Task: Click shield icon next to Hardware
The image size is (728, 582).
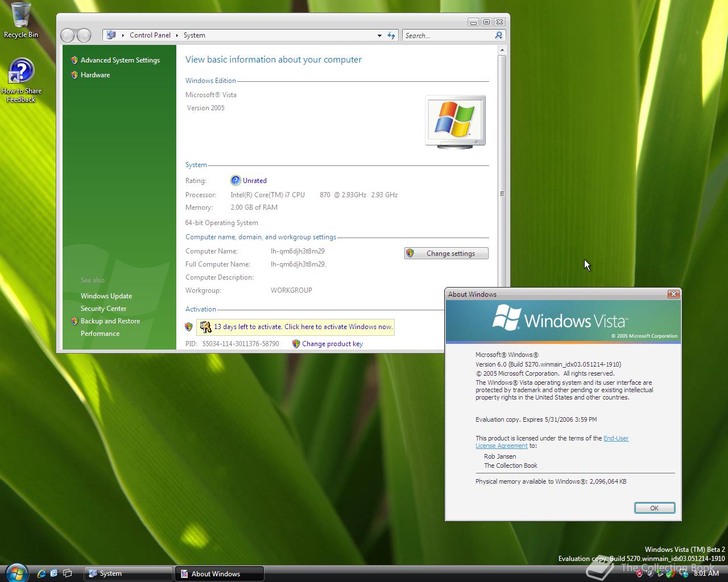Action: pyautogui.click(x=75, y=75)
